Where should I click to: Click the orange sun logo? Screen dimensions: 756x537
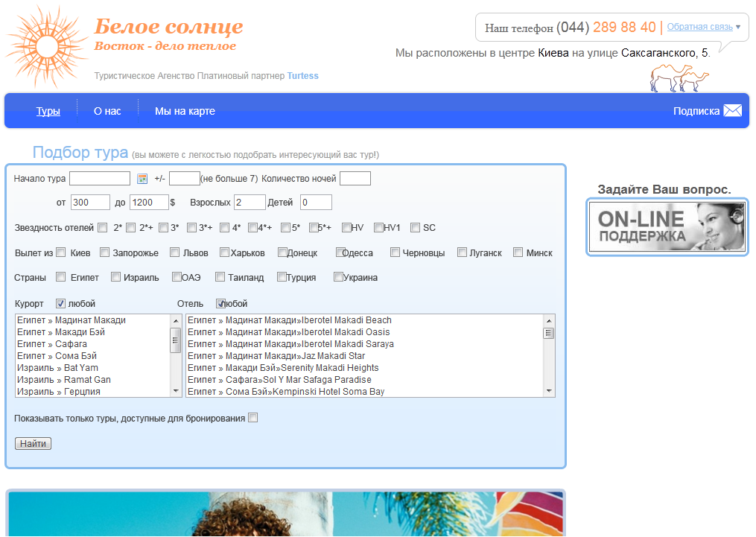(x=47, y=47)
